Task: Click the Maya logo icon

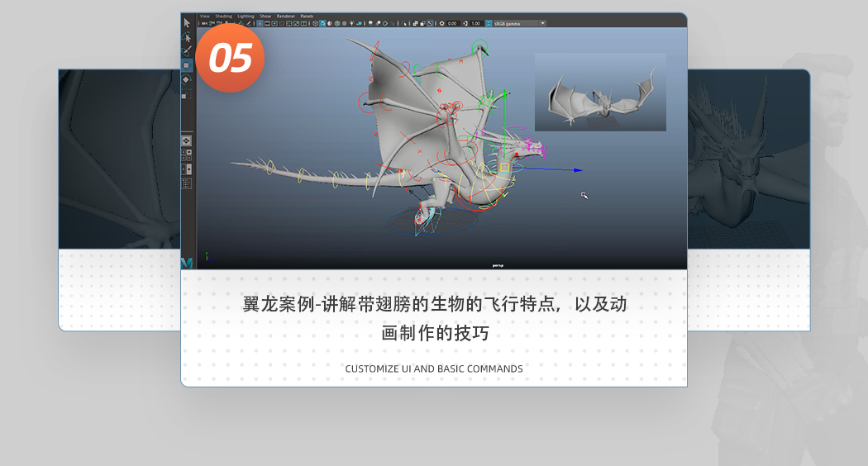Action: tap(187, 264)
